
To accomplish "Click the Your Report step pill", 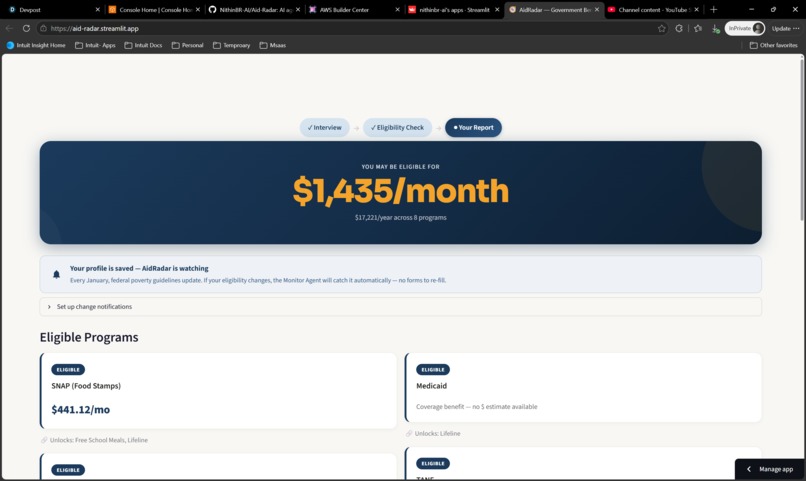I will click(473, 127).
